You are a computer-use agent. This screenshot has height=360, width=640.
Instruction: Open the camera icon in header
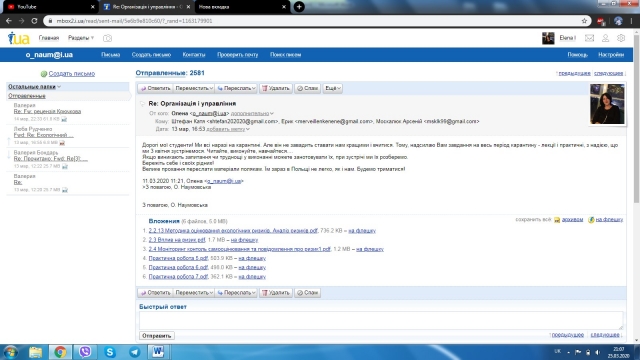tap(107, 38)
